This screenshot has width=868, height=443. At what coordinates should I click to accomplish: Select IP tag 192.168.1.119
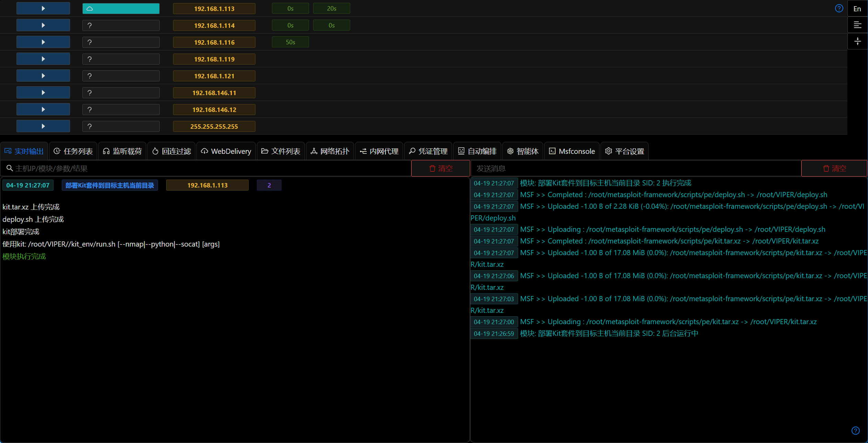[x=214, y=59]
